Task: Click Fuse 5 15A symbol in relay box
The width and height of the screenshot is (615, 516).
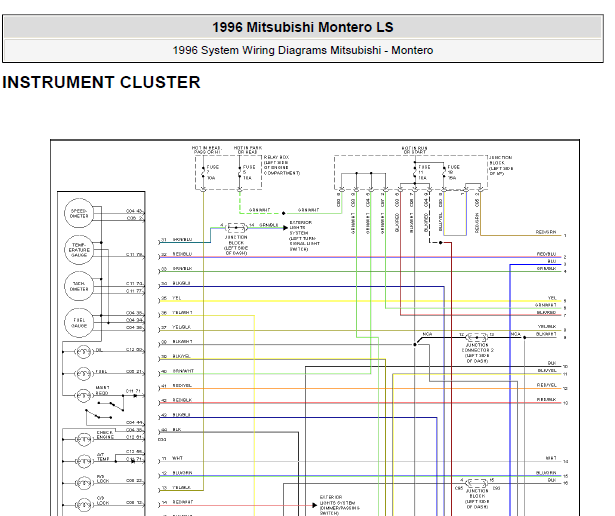Action: point(239,172)
